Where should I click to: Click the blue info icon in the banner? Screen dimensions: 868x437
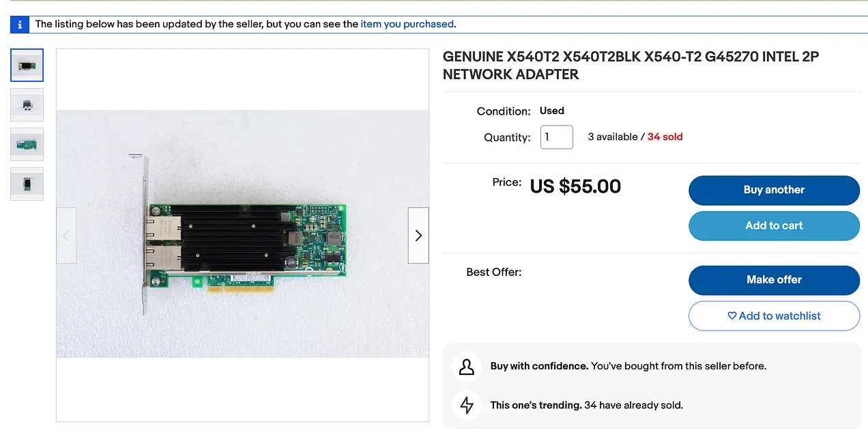pyautogui.click(x=20, y=25)
